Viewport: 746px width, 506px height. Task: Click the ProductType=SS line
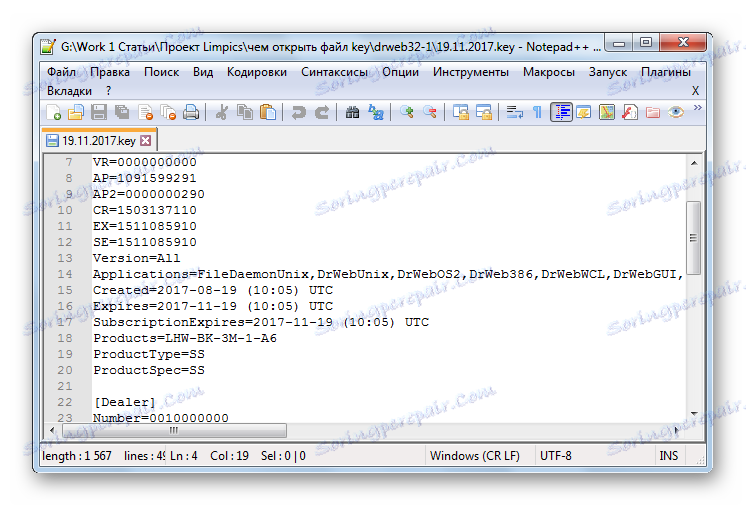click(x=149, y=354)
